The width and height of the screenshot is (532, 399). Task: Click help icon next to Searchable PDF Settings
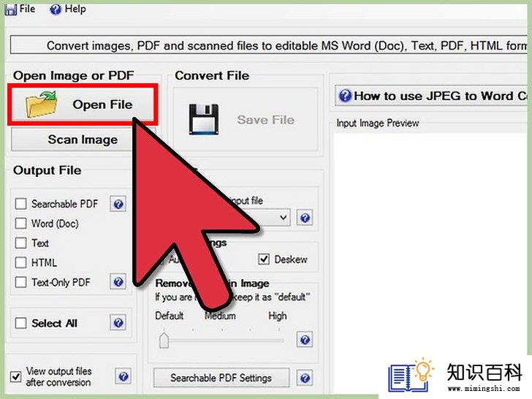(x=305, y=378)
